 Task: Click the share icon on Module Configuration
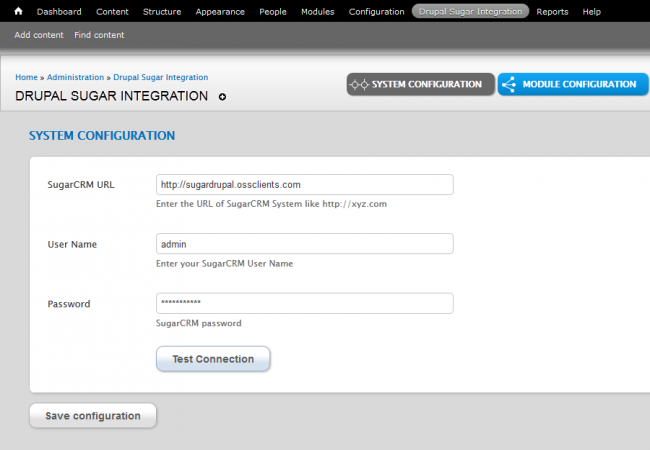(509, 85)
